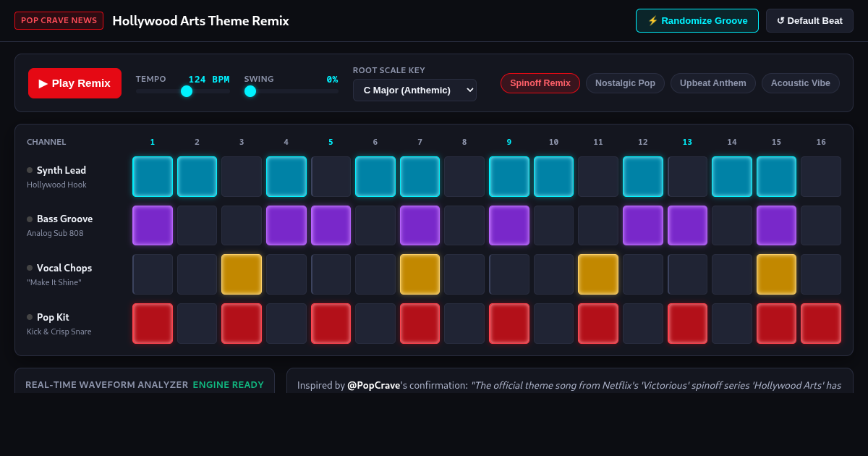This screenshot has width=868, height=456.
Task: Click the 0% swing value
Action: tap(332, 79)
